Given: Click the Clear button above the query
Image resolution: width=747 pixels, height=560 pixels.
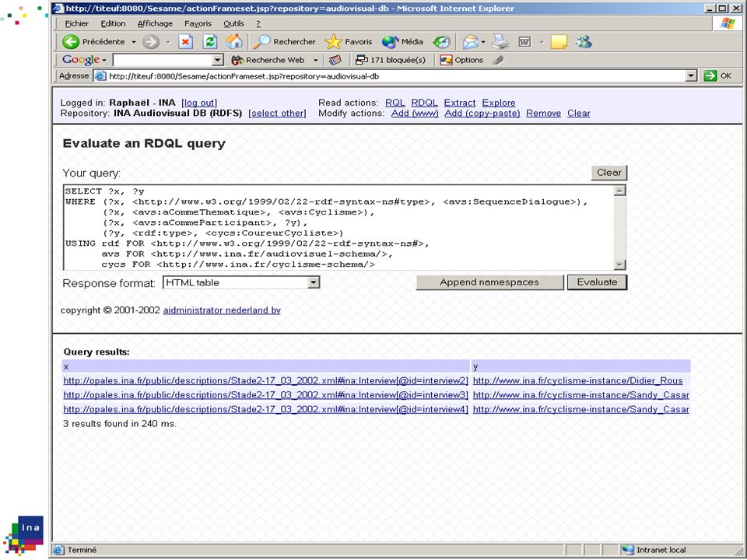Looking at the screenshot, I should tap(608, 173).
